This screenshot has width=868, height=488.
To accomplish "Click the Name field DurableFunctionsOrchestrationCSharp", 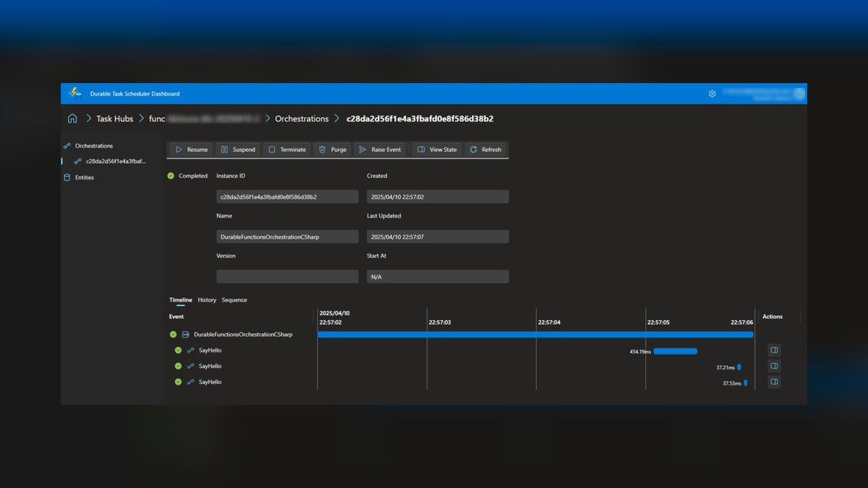I will (x=287, y=236).
